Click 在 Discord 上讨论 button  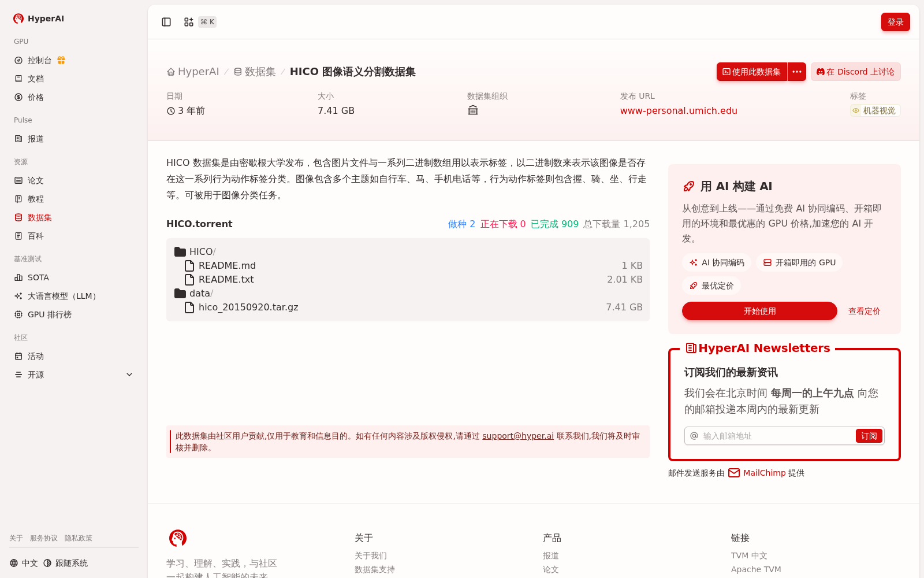855,72
